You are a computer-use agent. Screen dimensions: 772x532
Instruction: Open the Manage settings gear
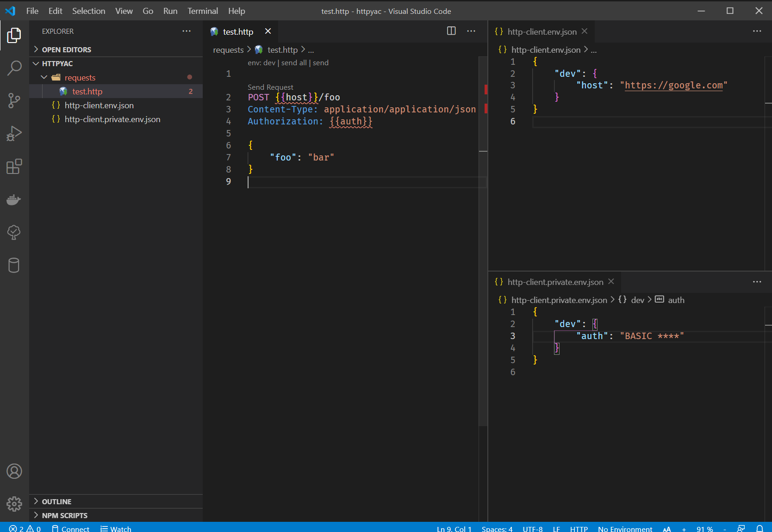pos(14,504)
